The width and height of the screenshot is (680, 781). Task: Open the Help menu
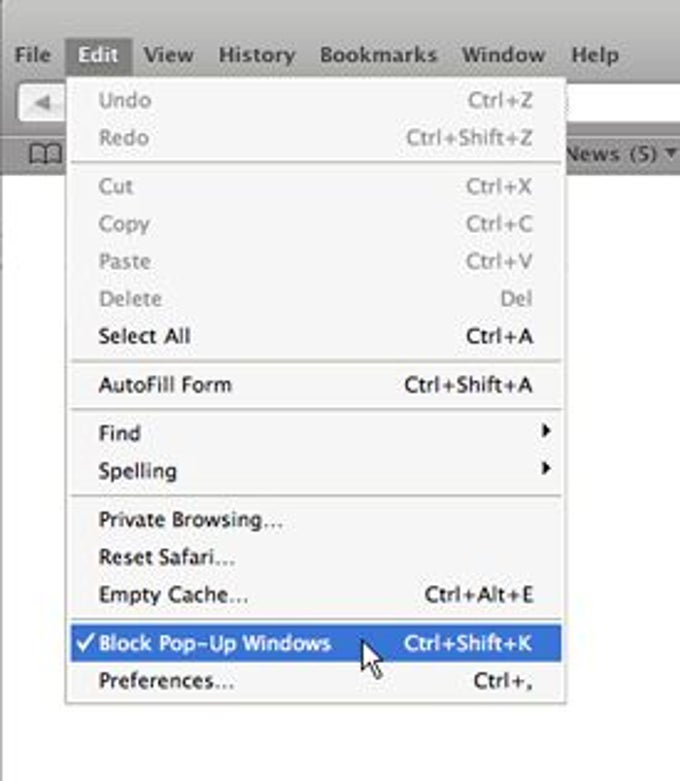[x=595, y=54]
